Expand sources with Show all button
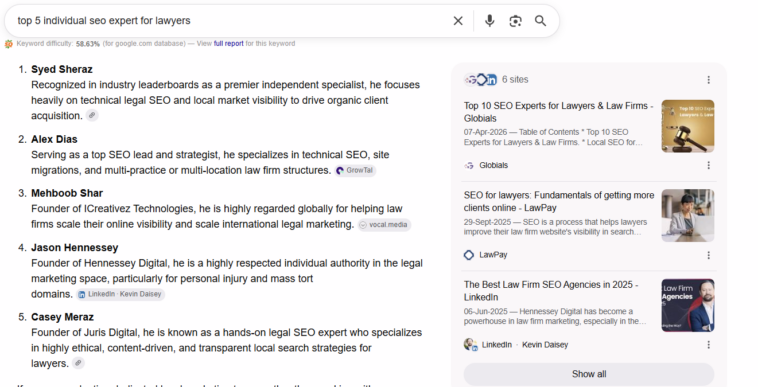Screen dimensions: 758x387 coord(589,374)
